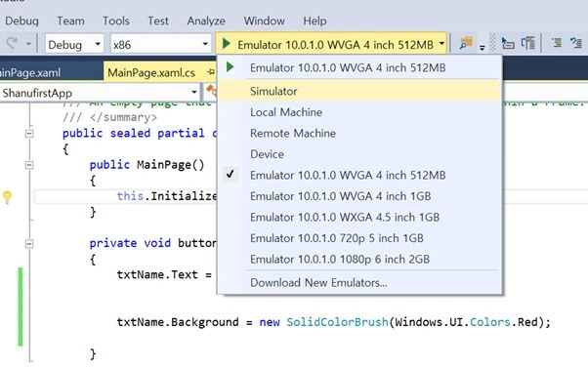588x368 pixels.
Task: Switch to the MainPage.xaml tab
Action: pos(30,72)
